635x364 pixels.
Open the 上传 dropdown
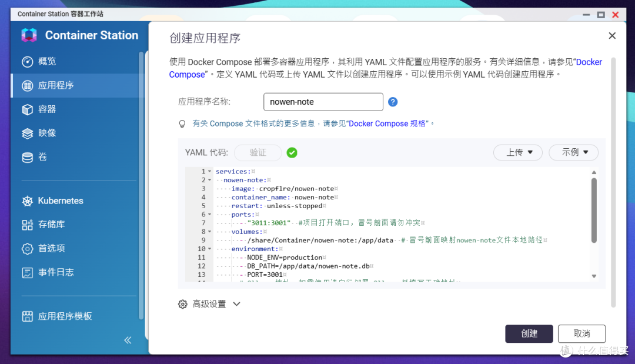(518, 152)
